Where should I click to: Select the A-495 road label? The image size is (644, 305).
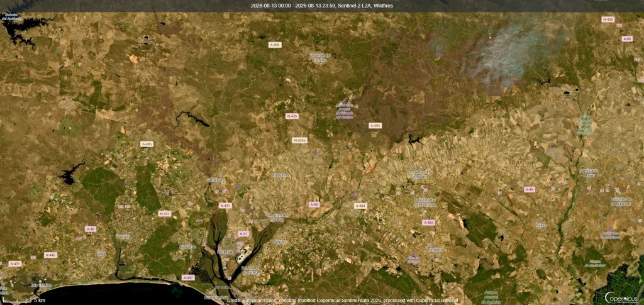[147, 144]
